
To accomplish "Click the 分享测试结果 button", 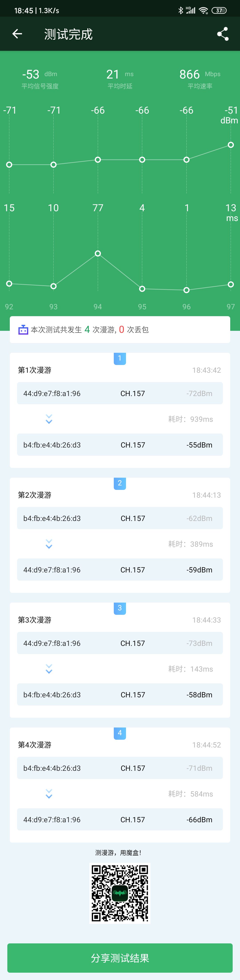I will (x=120, y=958).
